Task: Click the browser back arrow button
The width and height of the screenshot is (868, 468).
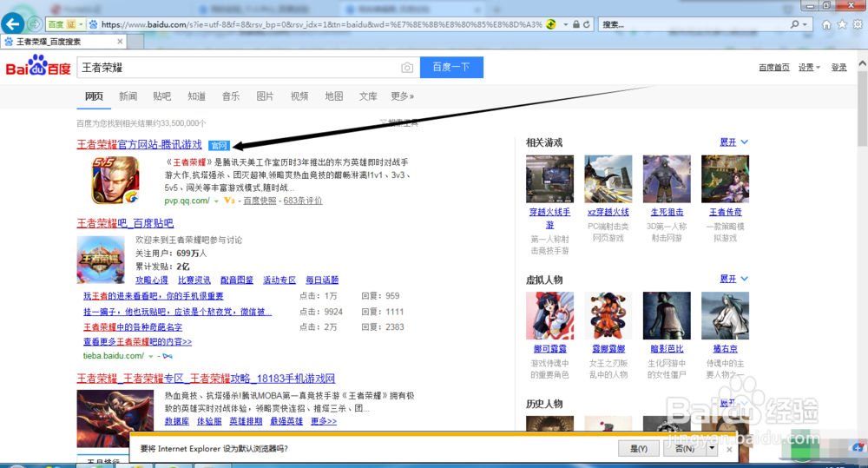Action: [x=13, y=23]
